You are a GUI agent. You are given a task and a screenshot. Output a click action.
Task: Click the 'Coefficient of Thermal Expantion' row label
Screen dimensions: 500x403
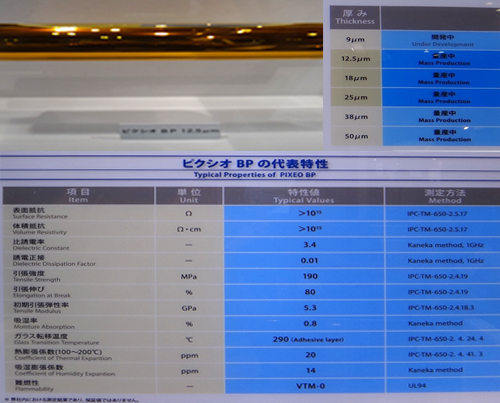(x=63, y=358)
